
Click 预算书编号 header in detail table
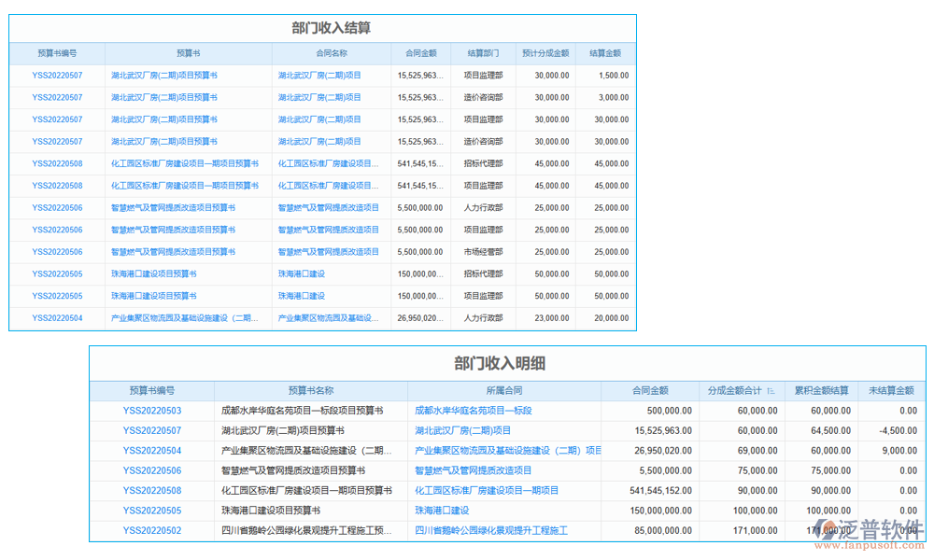(x=152, y=390)
